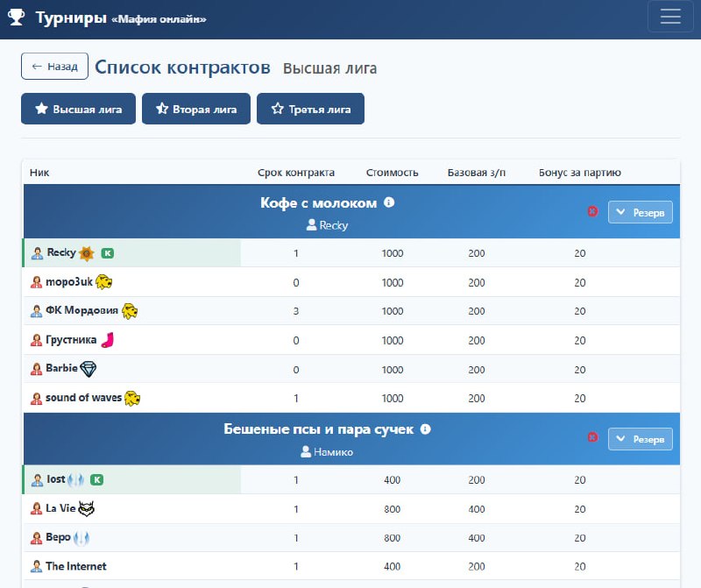Switch to Третья лига tab

coord(310,110)
